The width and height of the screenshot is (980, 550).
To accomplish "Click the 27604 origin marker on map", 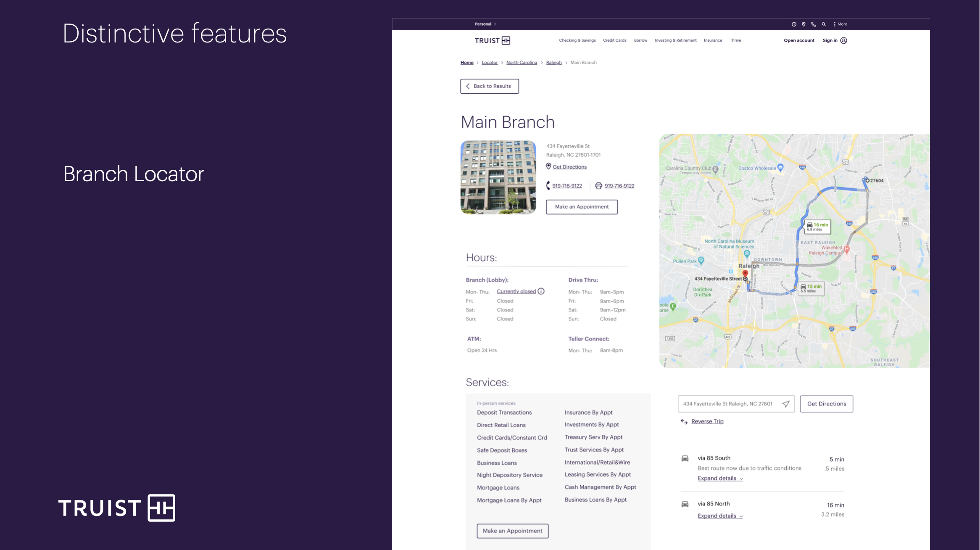I will tap(867, 181).
